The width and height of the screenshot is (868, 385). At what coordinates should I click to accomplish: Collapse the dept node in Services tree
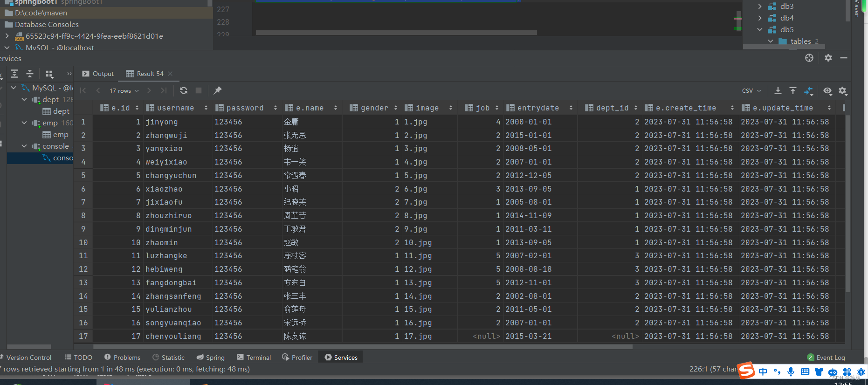coord(24,99)
